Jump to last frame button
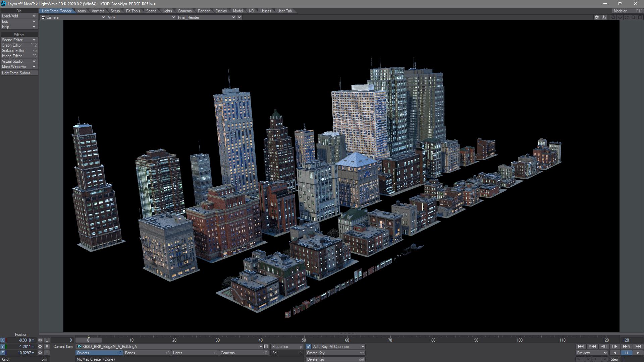Screen dimensions: 644x362 pos(638,347)
